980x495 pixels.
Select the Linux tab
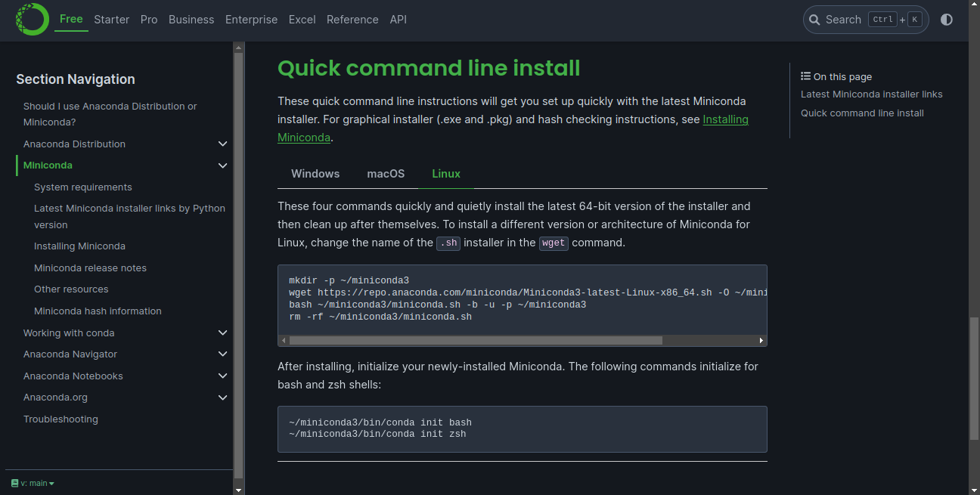point(446,174)
